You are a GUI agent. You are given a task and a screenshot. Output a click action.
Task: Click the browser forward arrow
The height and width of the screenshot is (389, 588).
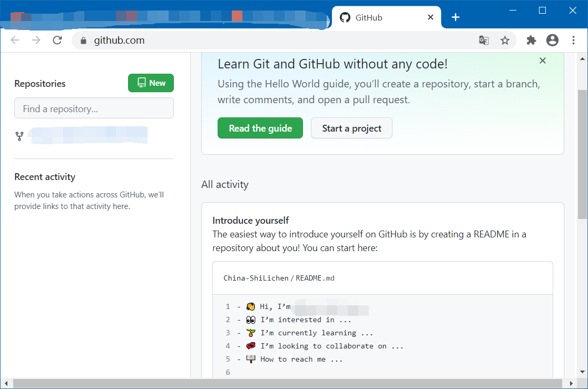(36, 40)
